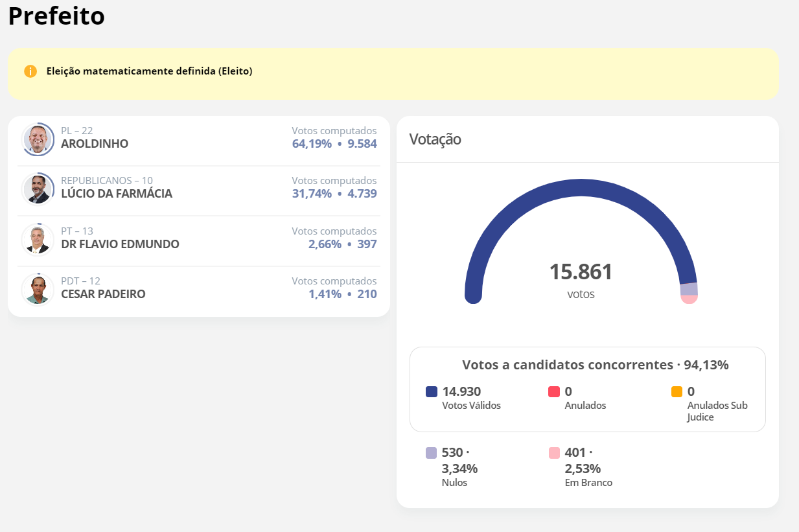The image size is (799, 532).
Task: Click the party label PL – 22
Action: point(76,131)
